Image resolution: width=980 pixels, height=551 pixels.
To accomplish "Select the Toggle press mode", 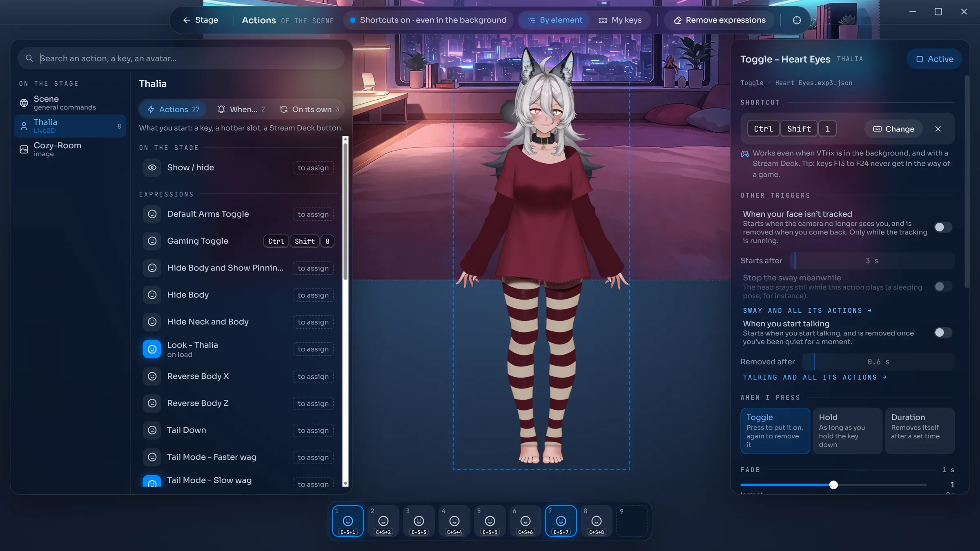I will pyautogui.click(x=775, y=431).
